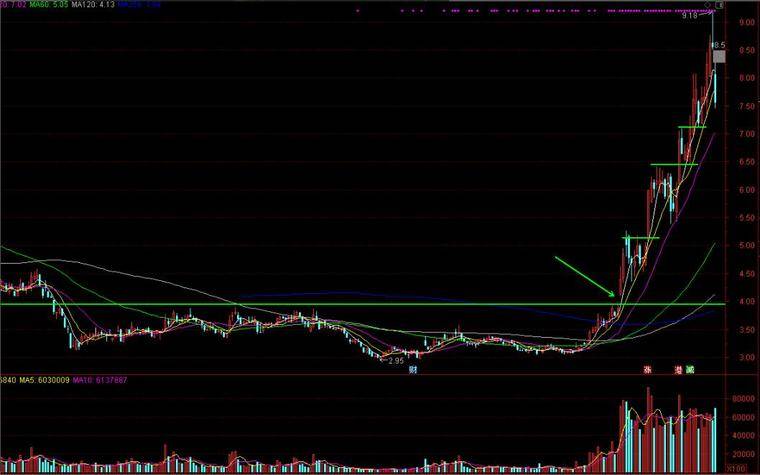The height and width of the screenshot is (475, 760).
Task: Click the 20000 volume axis label
Action: pyautogui.click(x=742, y=455)
